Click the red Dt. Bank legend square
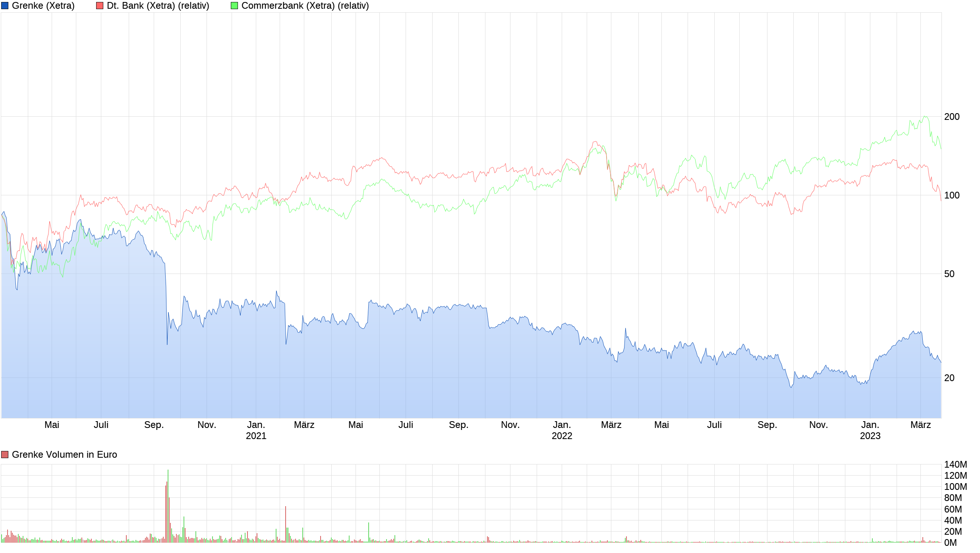 [x=99, y=6]
